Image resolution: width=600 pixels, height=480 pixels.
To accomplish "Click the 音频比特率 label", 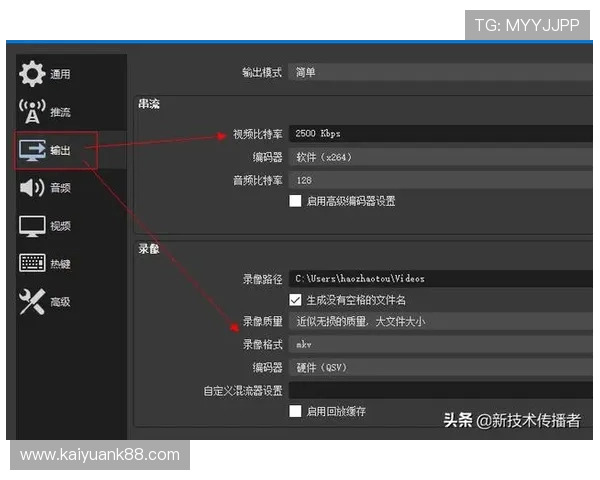I will tap(258, 180).
